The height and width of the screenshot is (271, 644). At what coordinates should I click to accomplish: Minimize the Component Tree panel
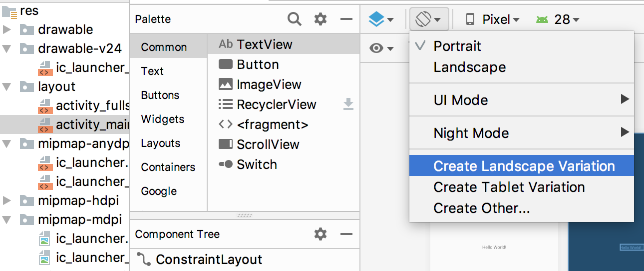[346, 234]
